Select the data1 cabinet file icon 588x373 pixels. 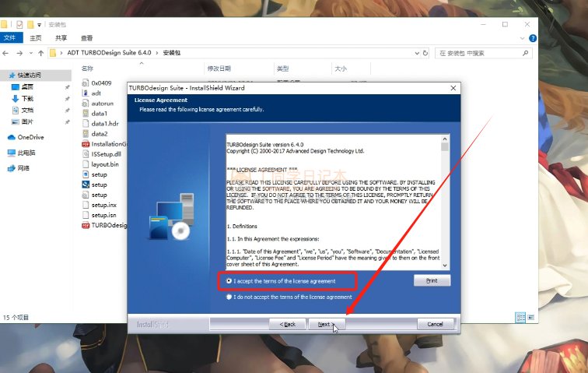coord(86,114)
